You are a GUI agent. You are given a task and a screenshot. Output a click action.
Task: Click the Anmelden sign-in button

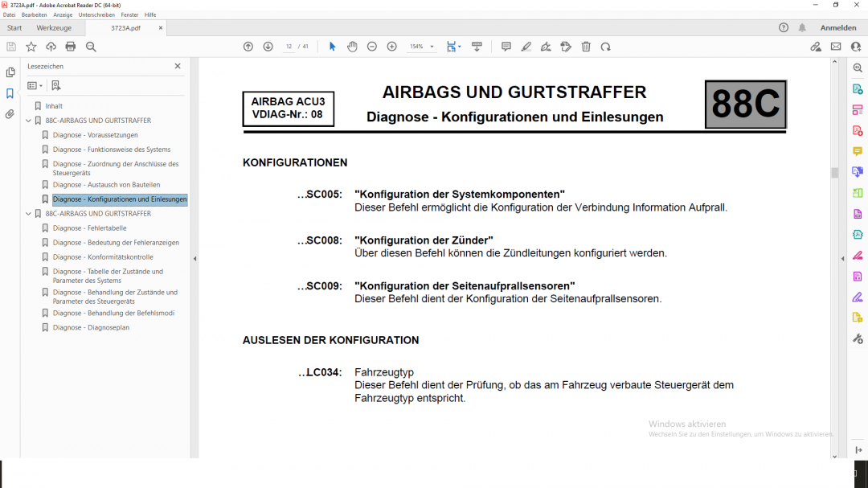[x=837, y=28]
